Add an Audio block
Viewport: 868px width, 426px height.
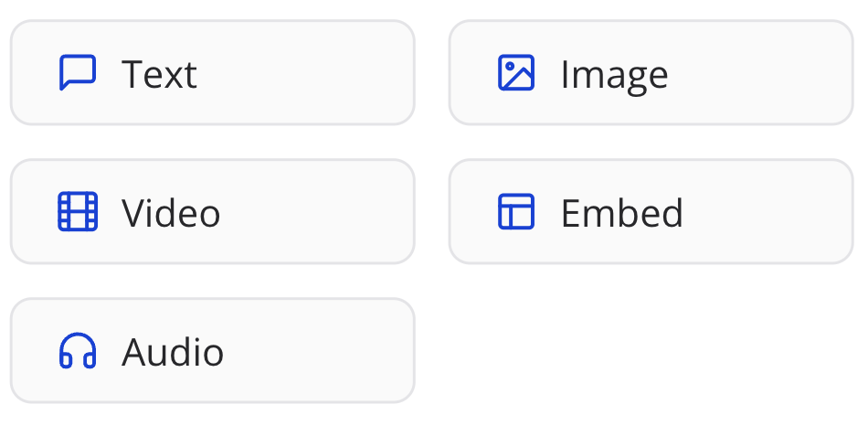212,351
